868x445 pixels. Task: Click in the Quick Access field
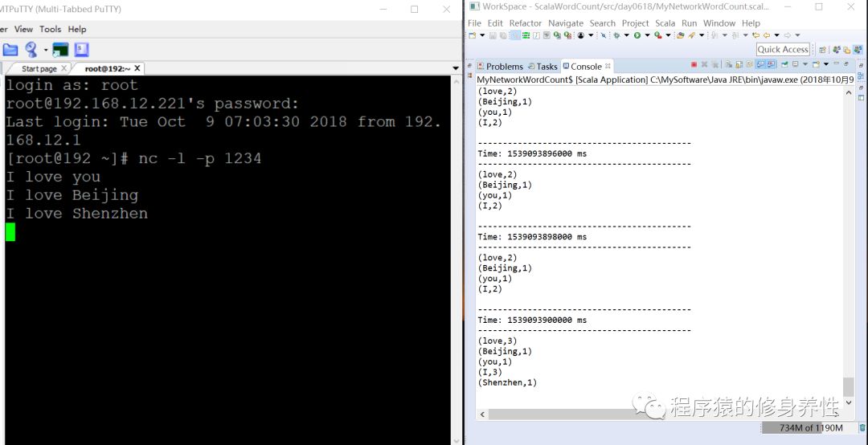[x=783, y=49]
